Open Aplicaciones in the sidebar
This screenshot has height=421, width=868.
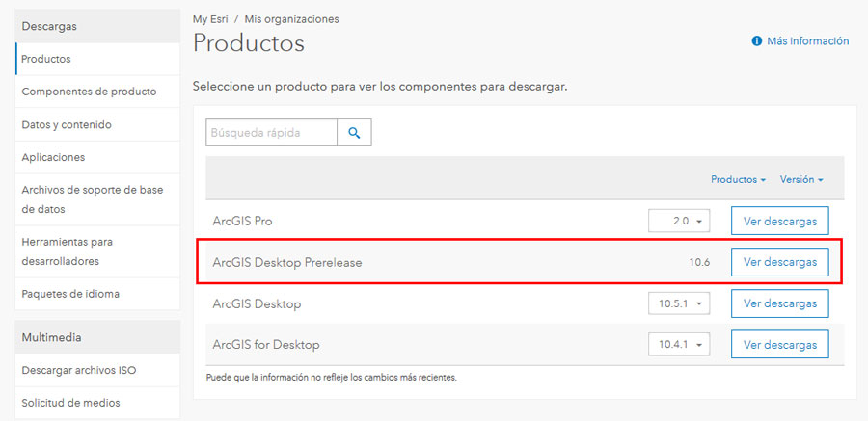98,157
